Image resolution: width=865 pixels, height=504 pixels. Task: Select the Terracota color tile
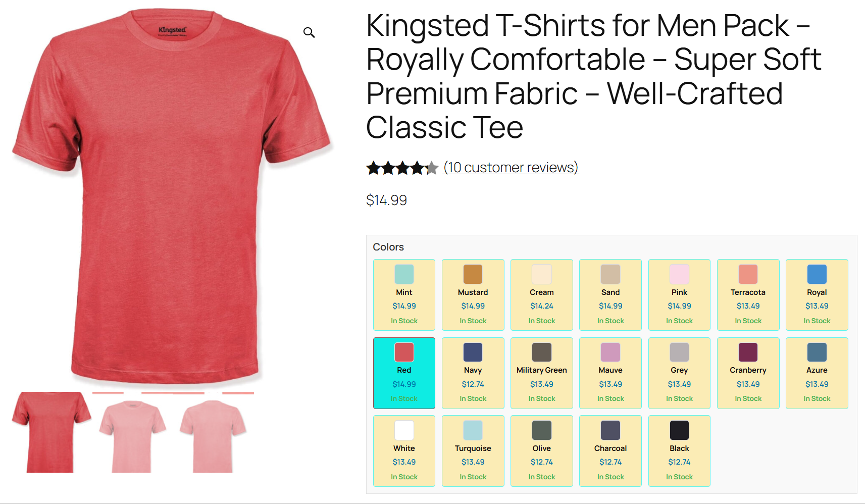click(748, 294)
